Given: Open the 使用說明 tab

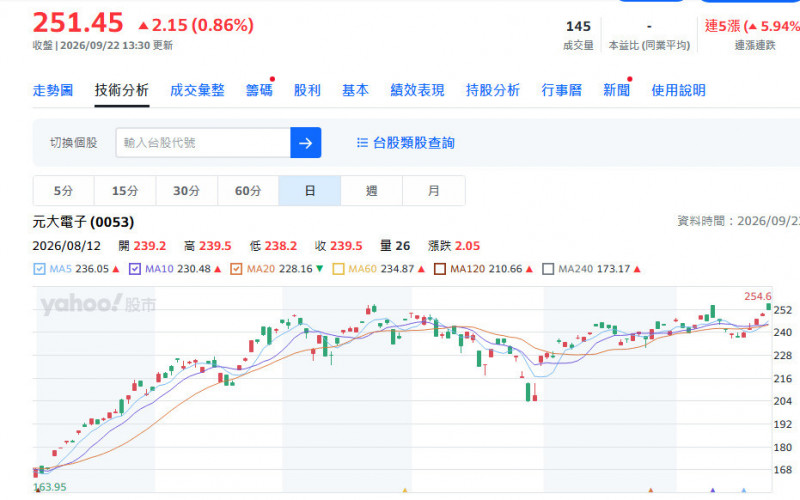Looking at the screenshot, I should coord(679,91).
